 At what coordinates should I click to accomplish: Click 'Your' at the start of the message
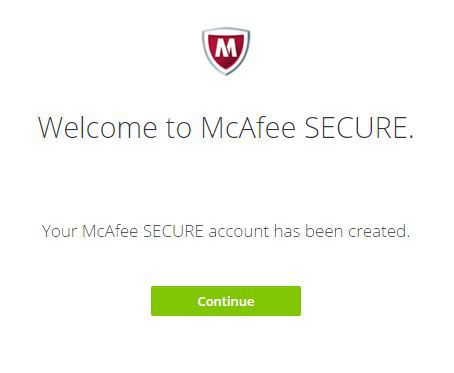60,231
